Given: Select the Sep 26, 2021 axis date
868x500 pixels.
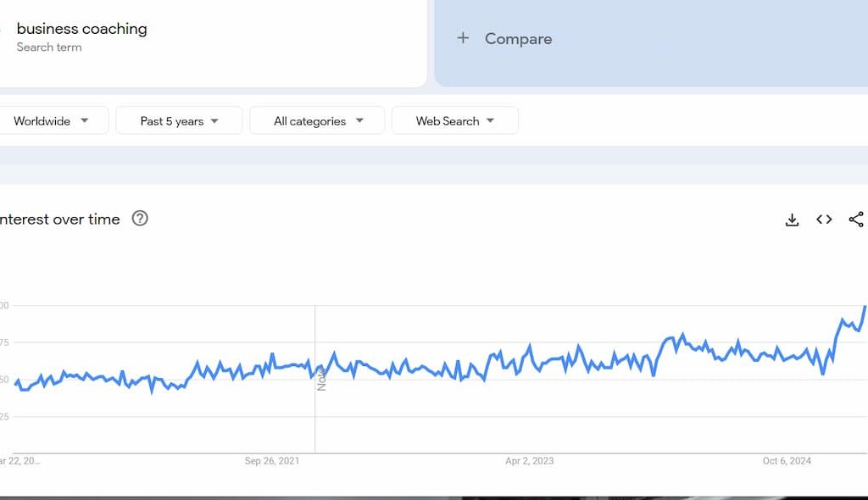Looking at the screenshot, I should point(272,461).
